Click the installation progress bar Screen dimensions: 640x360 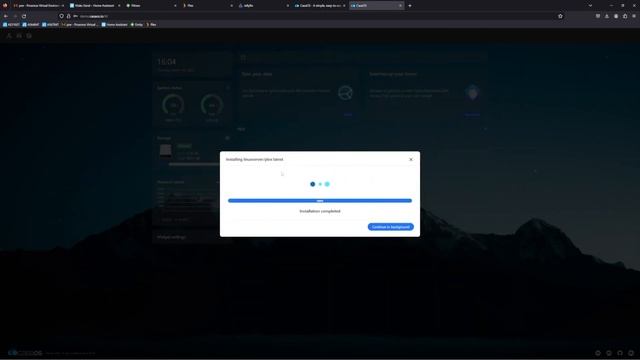click(x=320, y=201)
